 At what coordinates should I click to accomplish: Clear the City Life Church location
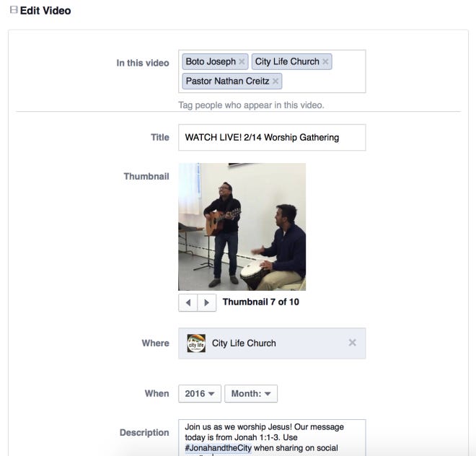click(352, 343)
